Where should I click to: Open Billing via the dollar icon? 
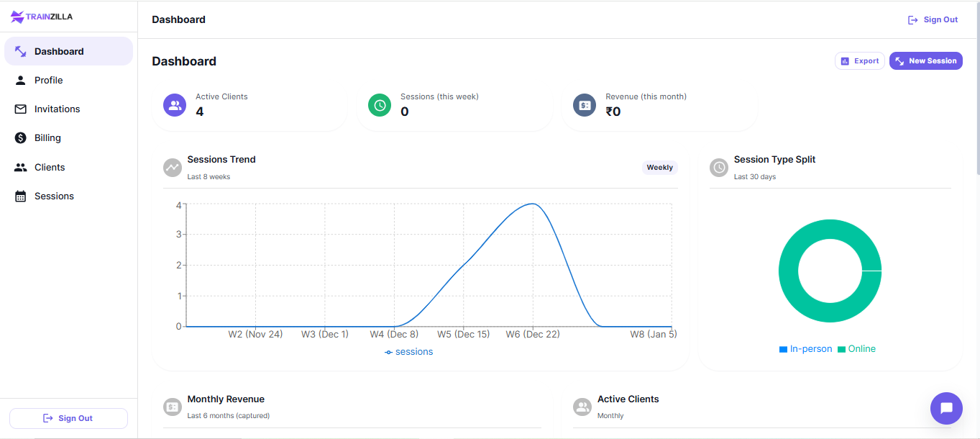(21, 137)
